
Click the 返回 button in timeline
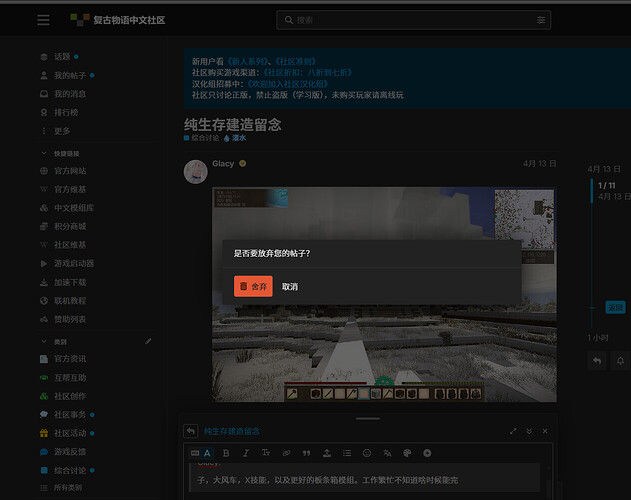click(x=615, y=308)
